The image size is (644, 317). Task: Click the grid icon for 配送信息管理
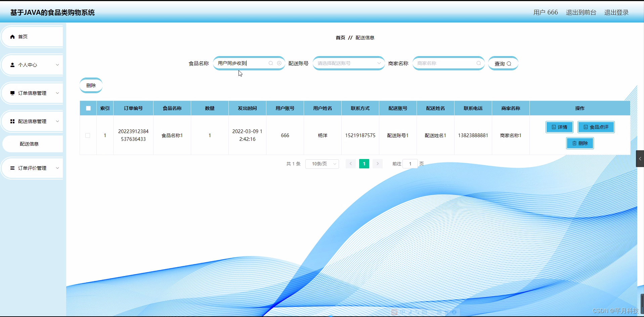12,121
